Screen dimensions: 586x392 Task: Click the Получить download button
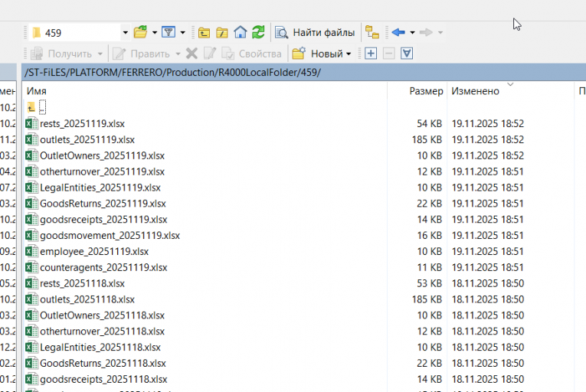point(61,54)
